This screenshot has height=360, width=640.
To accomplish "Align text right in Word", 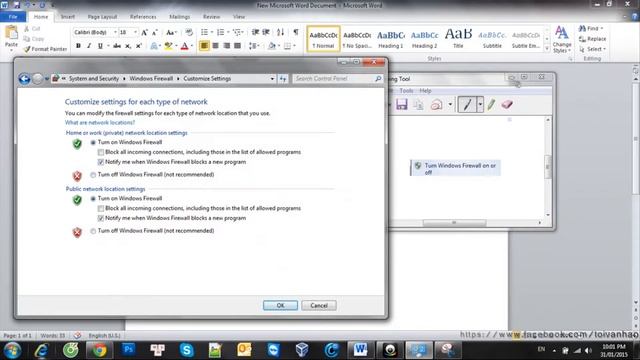I will click(227, 46).
